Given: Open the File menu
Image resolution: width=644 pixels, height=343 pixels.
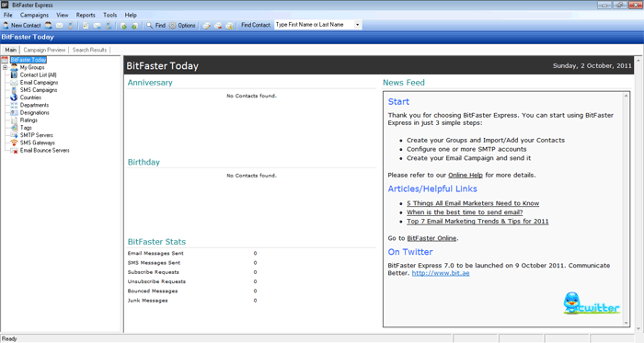Looking at the screenshot, I should coord(7,15).
